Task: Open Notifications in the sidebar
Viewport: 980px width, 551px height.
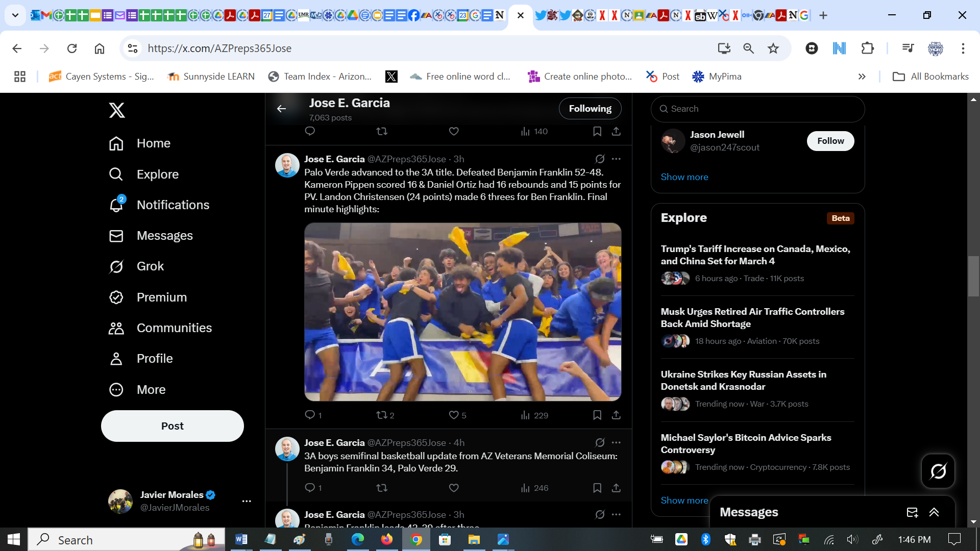Action: tap(173, 205)
